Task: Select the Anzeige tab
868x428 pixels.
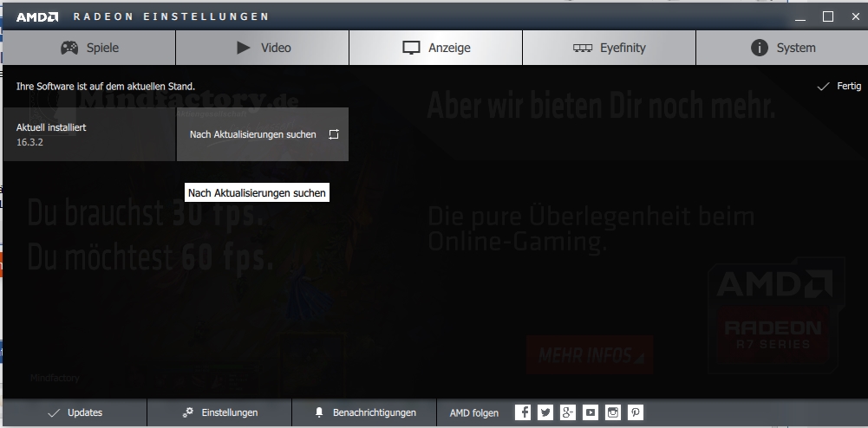Action: (x=435, y=48)
